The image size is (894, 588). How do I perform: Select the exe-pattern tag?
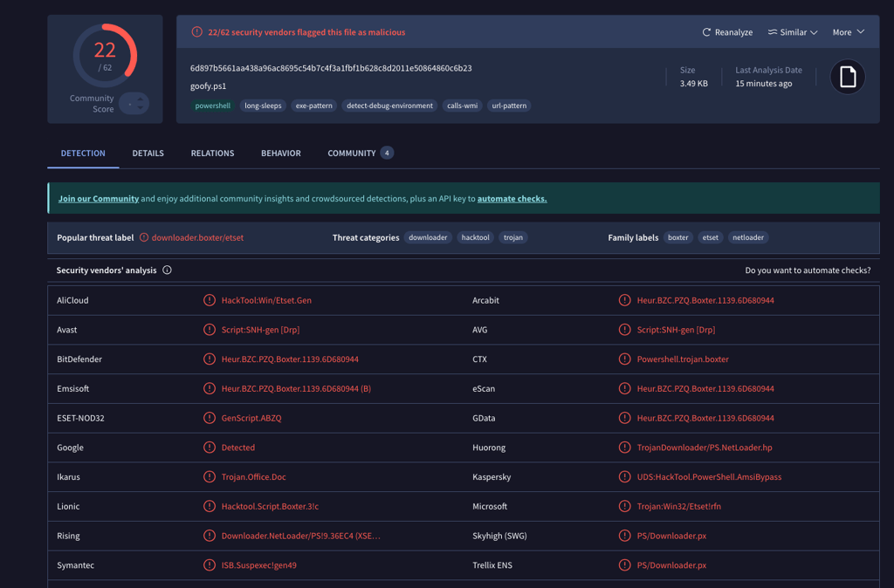tap(314, 106)
